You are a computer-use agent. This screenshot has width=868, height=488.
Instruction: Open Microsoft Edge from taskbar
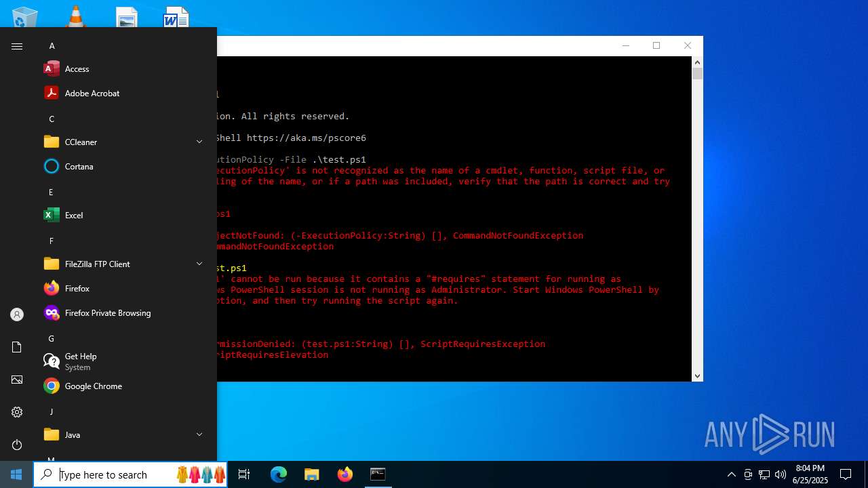(x=279, y=474)
